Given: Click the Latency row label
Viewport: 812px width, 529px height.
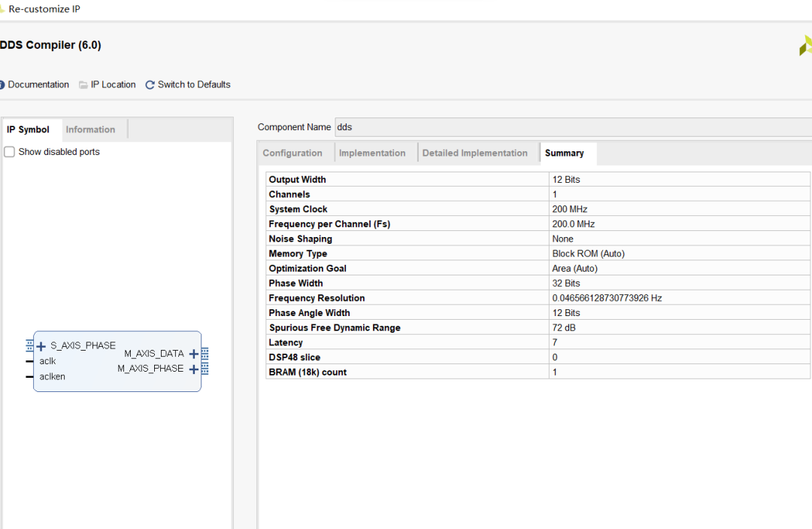Looking at the screenshot, I should [286, 342].
